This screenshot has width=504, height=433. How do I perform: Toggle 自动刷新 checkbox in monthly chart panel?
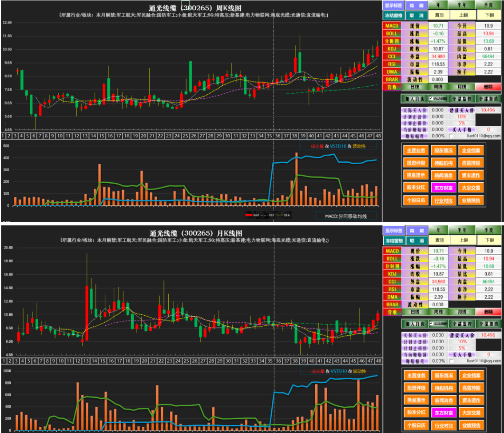pyautogui.click(x=431, y=324)
